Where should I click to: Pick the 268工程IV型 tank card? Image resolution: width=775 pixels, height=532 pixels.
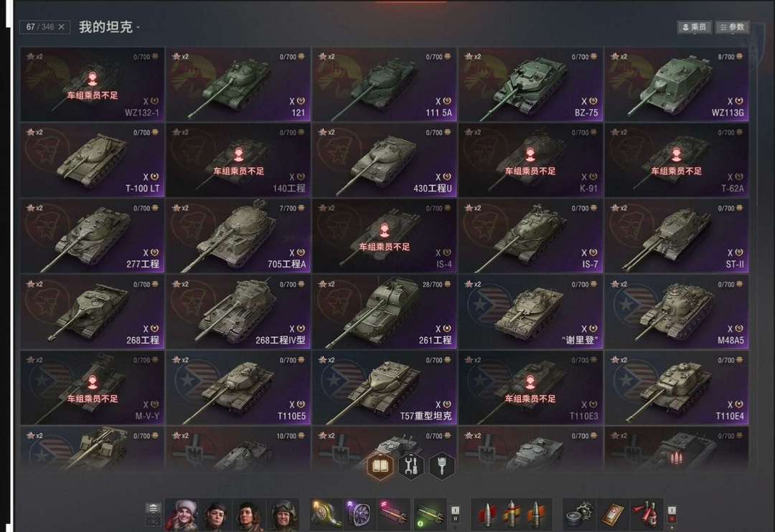point(238,312)
